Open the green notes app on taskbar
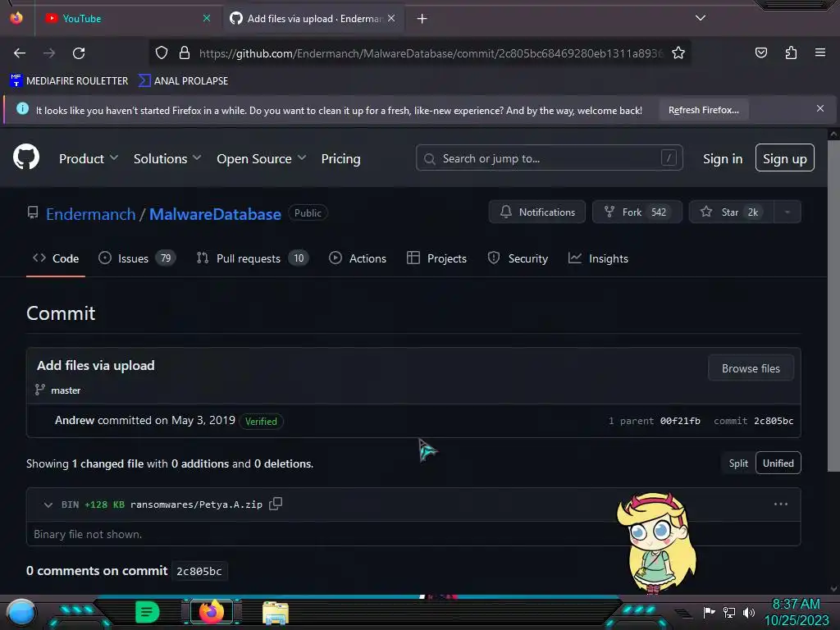This screenshot has width=840, height=630. [x=147, y=612]
